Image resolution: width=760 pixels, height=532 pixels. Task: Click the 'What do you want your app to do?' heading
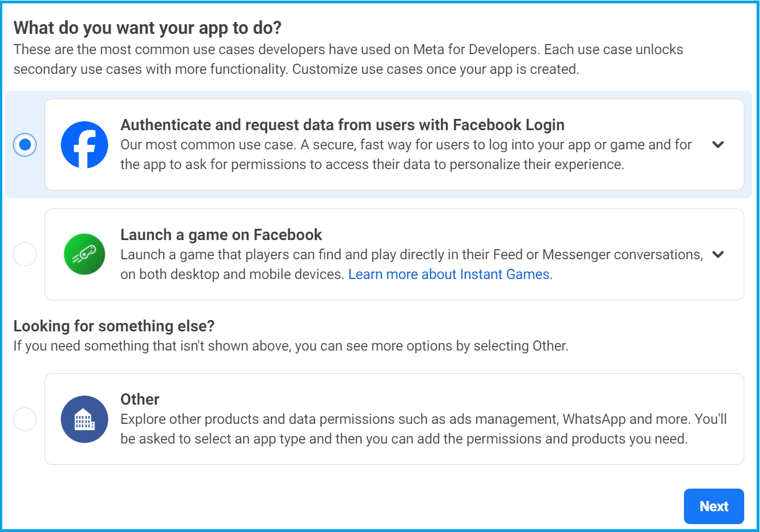pyautogui.click(x=148, y=28)
